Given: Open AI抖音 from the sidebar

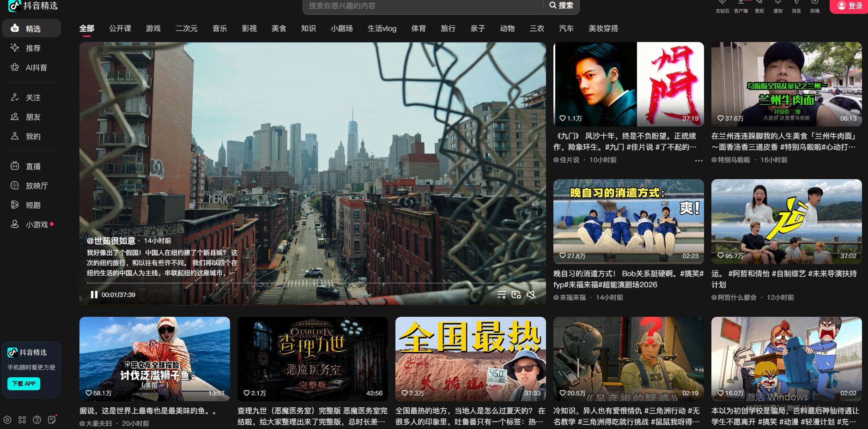Looking at the screenshot, I should 31,67.
